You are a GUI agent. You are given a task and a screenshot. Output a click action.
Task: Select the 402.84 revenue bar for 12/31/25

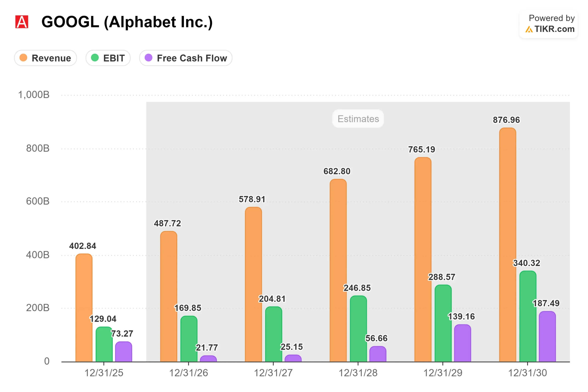(84, 308)
